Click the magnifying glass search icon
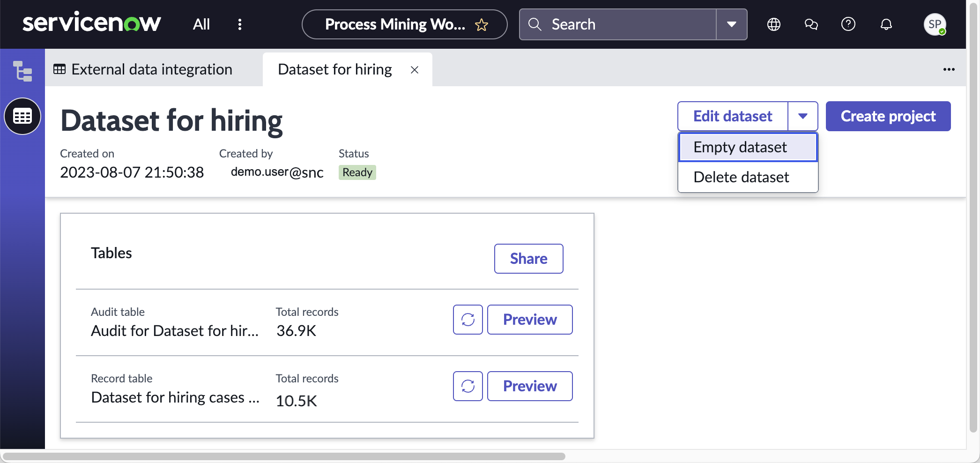The height and width of the screenshot is (463, 980). (x=535, y=24)
